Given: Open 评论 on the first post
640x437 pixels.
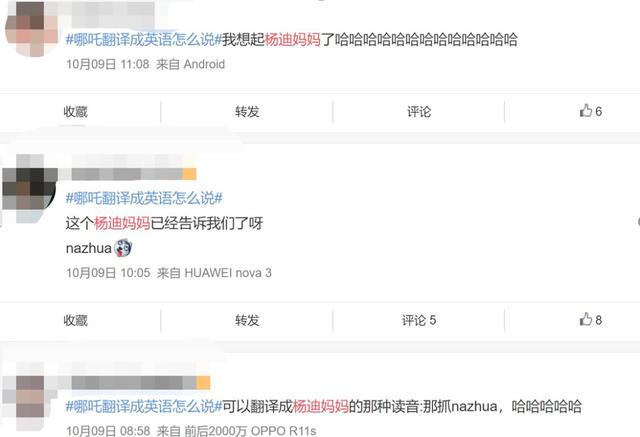Looking at the screenshot, I should coord(419,111).
